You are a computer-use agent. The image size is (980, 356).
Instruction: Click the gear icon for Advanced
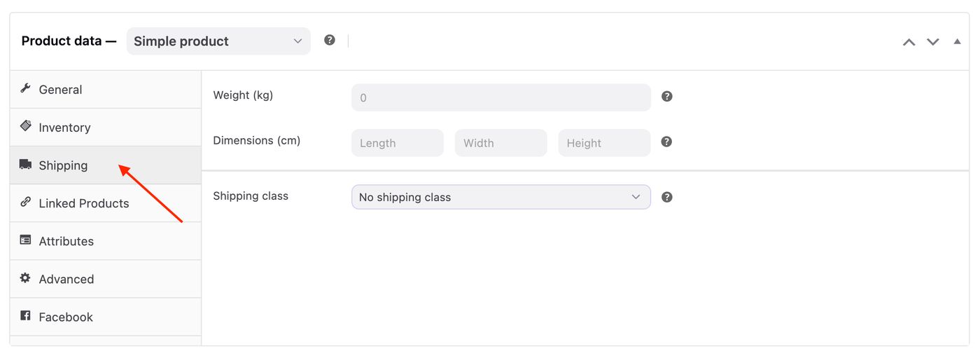(26, 278)
